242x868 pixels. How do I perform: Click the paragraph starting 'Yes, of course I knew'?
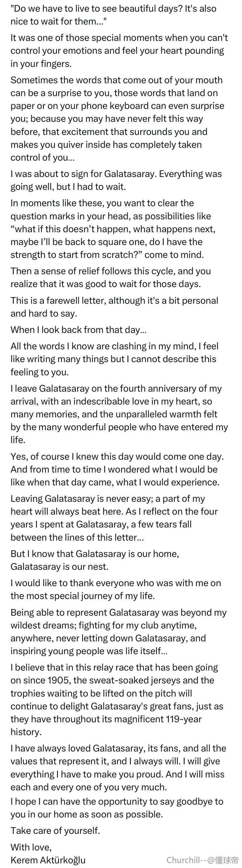pyautogui.click(x=117, y=469)
